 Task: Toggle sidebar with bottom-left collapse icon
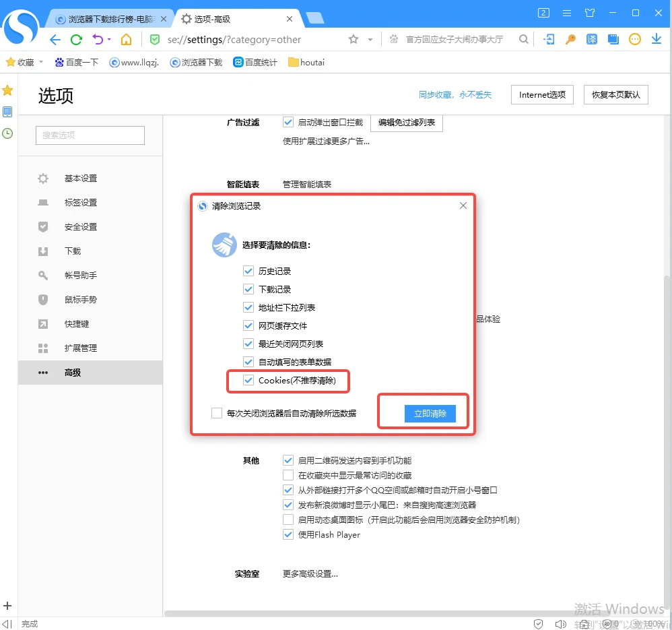[7, 623]
